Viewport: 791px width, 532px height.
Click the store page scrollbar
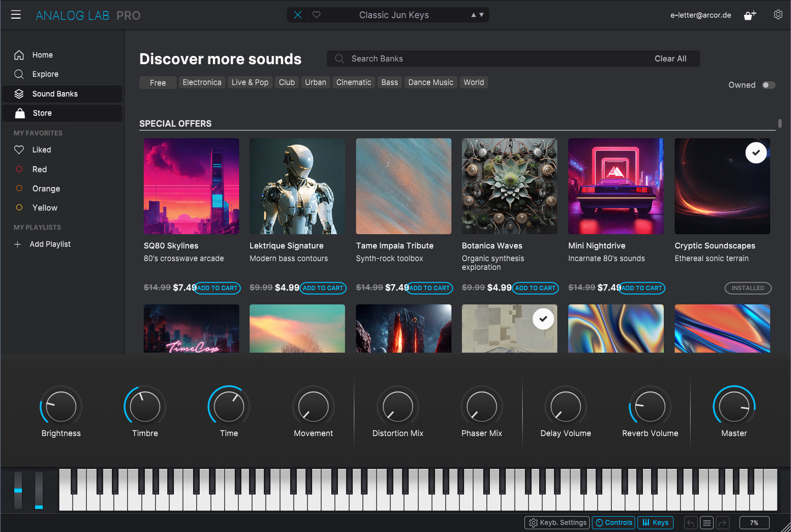point(779,123)
